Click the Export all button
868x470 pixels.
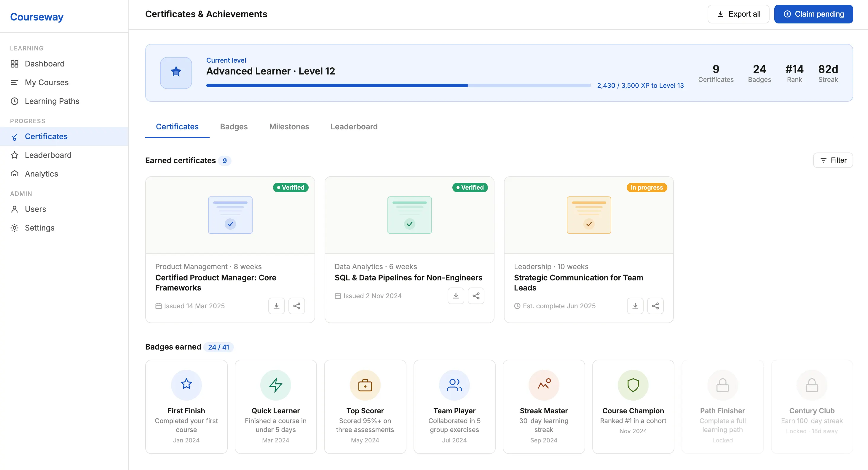pyautogui.click(x=738, y=14)
